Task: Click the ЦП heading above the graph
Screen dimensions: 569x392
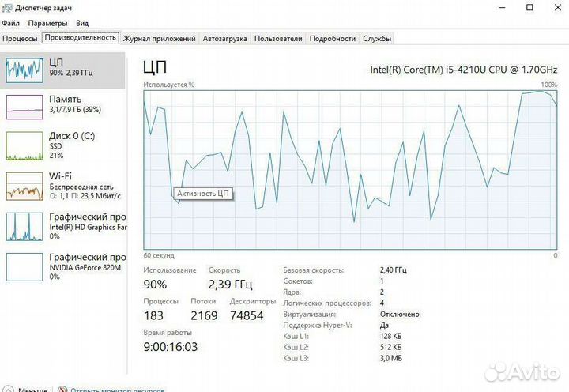Action: (x=155, y=67)
